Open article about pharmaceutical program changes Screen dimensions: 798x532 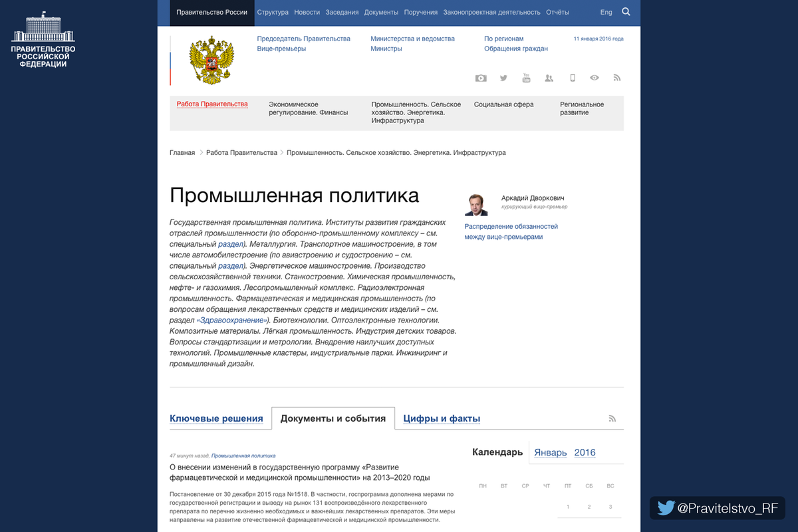tap(300, 472)
